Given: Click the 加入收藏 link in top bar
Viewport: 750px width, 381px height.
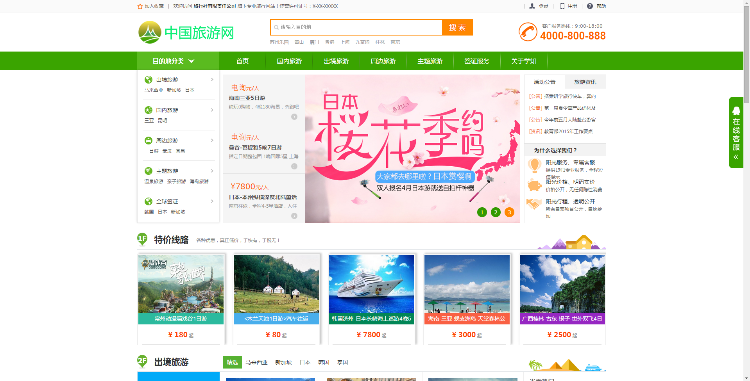Looking at the screenshot, I should tap(154, 6).
